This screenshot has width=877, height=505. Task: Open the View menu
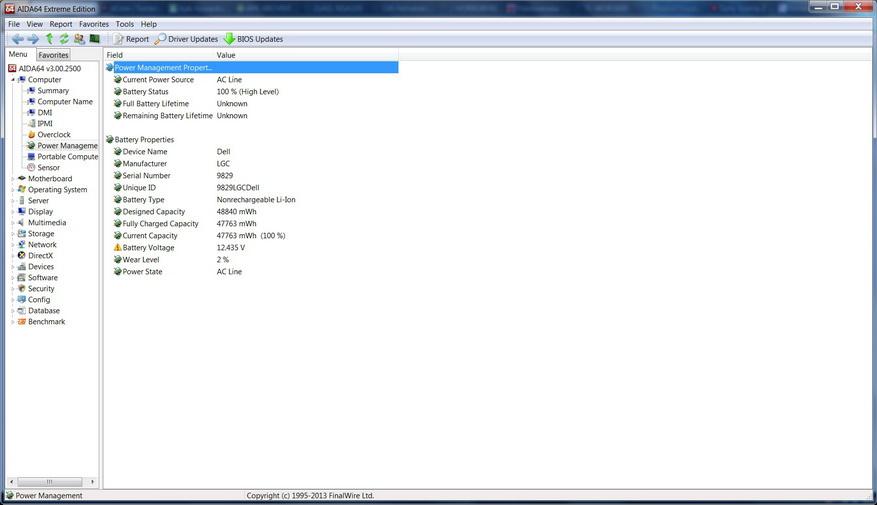point(34,24)
